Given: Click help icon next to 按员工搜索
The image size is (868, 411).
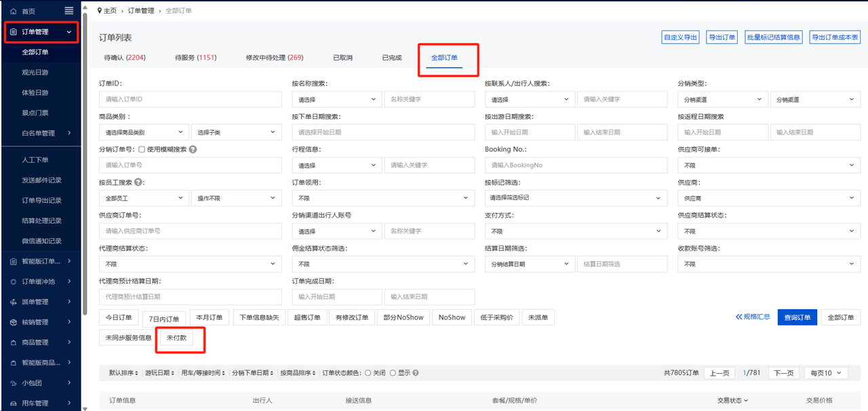Looking at the screenshot, I should pos(139,182).
